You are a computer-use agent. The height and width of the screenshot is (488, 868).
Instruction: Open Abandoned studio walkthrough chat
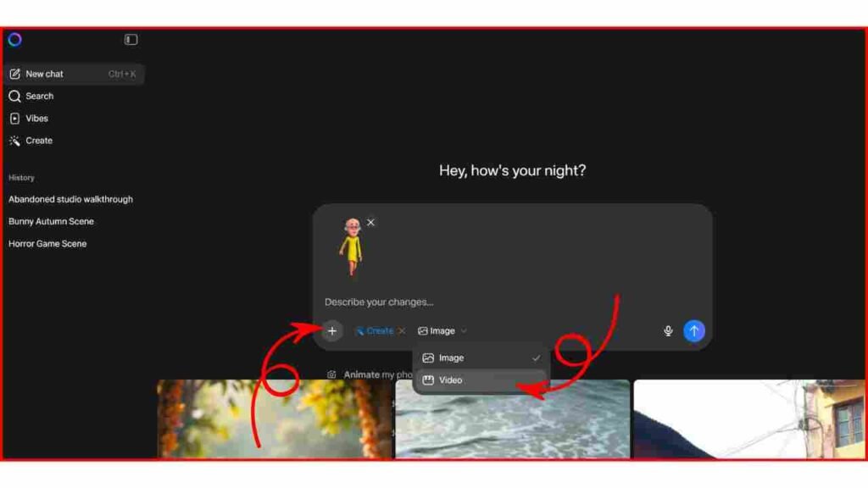[70, 199]
